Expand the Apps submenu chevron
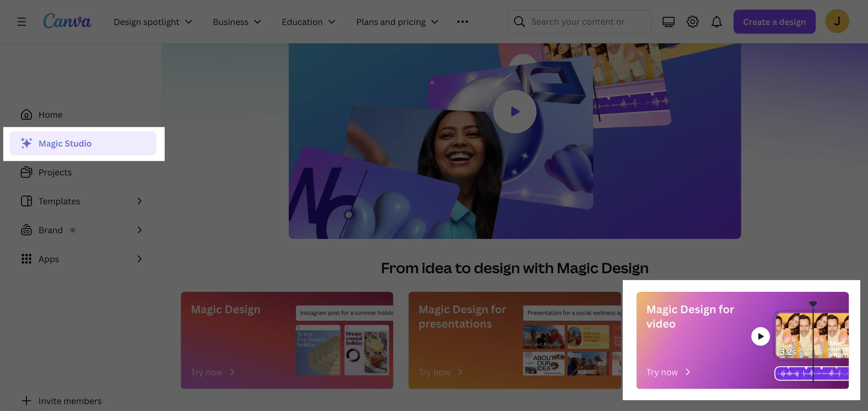 pyautogui.click(x=140, y=259)
